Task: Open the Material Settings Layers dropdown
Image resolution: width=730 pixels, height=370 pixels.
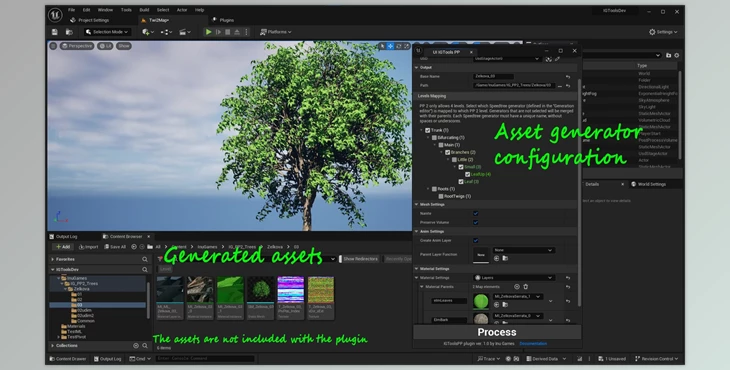Action: (513, 278)
